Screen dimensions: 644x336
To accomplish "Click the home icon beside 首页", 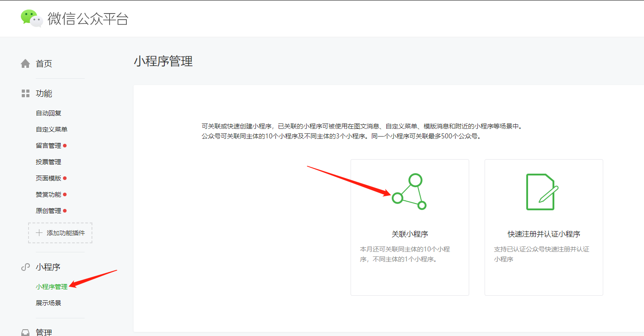I will point(25,64).
